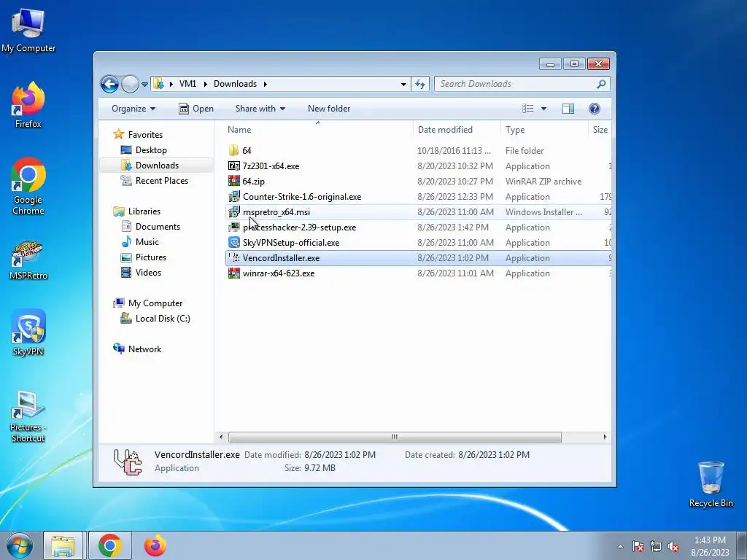The height and width of the screenshot is (560, 747).
Task: Select the MSPRetro desktop shortcut
Action: 28,260
